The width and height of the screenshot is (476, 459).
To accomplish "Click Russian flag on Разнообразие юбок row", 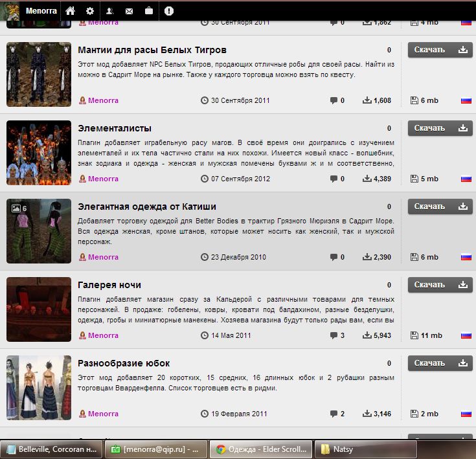I will point(466,414).
